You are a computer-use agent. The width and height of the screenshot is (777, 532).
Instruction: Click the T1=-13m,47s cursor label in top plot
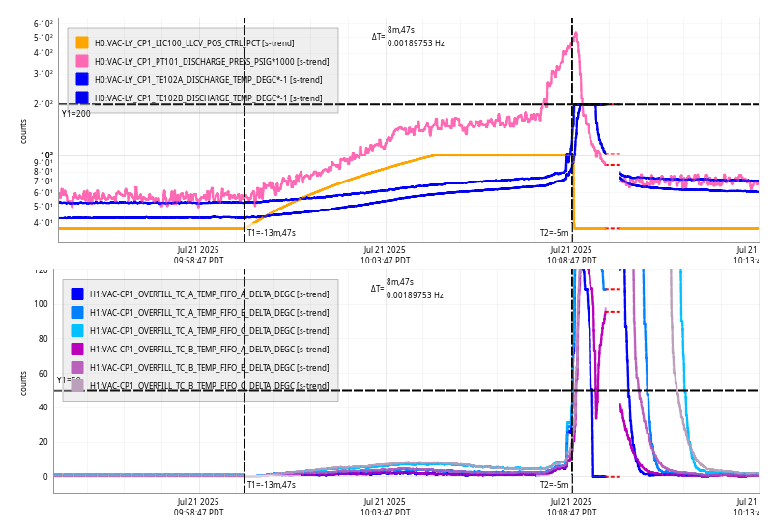[271, 232]
